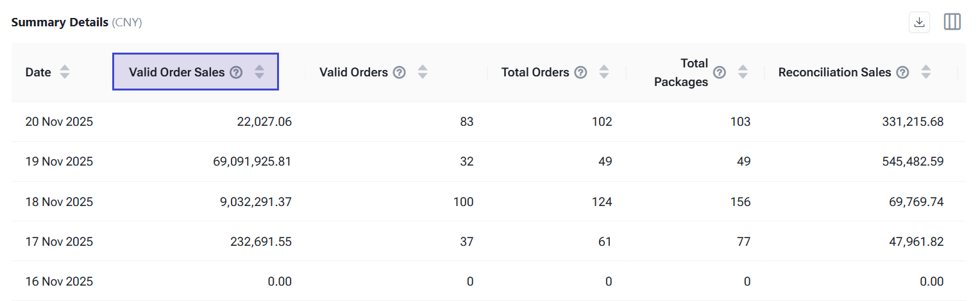The height and width of the screenshot is (301, 980).
Task: Select the Valid Order Sales column header
Action: (177, 73)
